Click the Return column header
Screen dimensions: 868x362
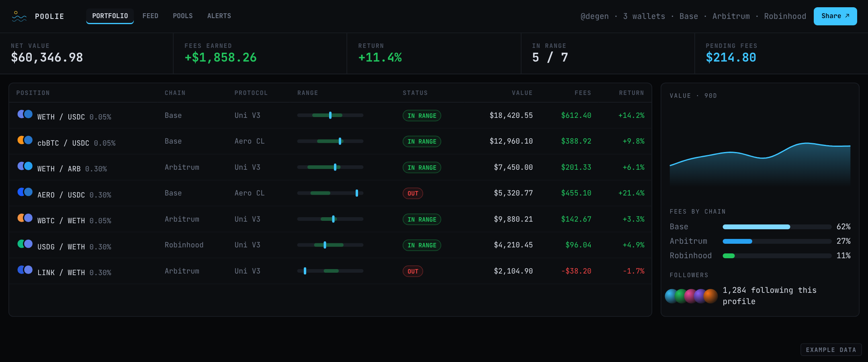click(631, 93)
